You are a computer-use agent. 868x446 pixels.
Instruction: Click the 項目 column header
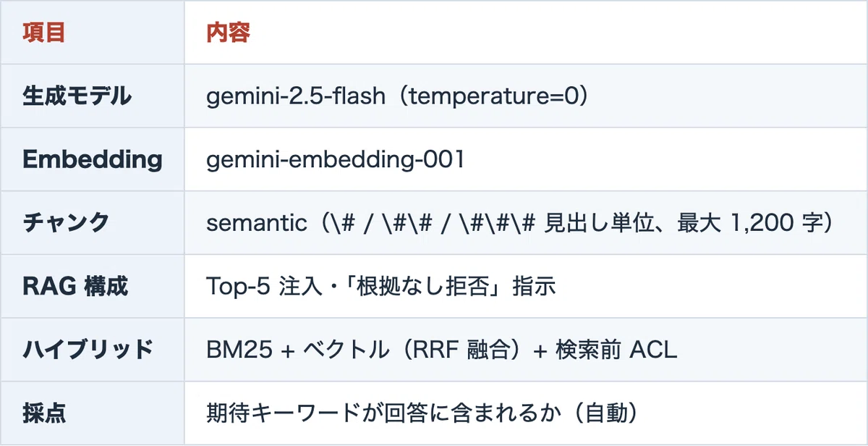click(x=44, y=33)
